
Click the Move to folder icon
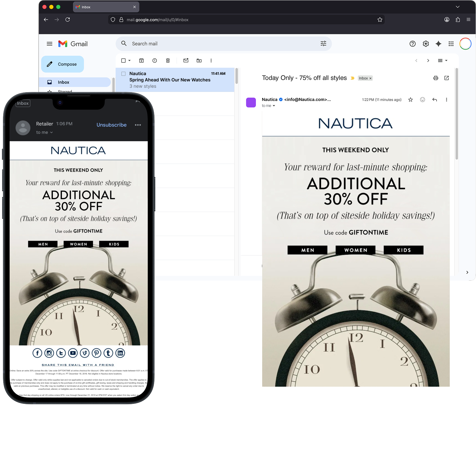pos(199,61)
